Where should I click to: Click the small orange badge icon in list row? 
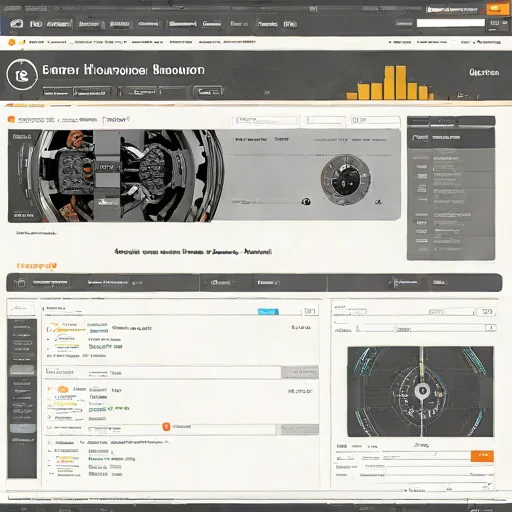pyautogui.click(x=166, y=427)
